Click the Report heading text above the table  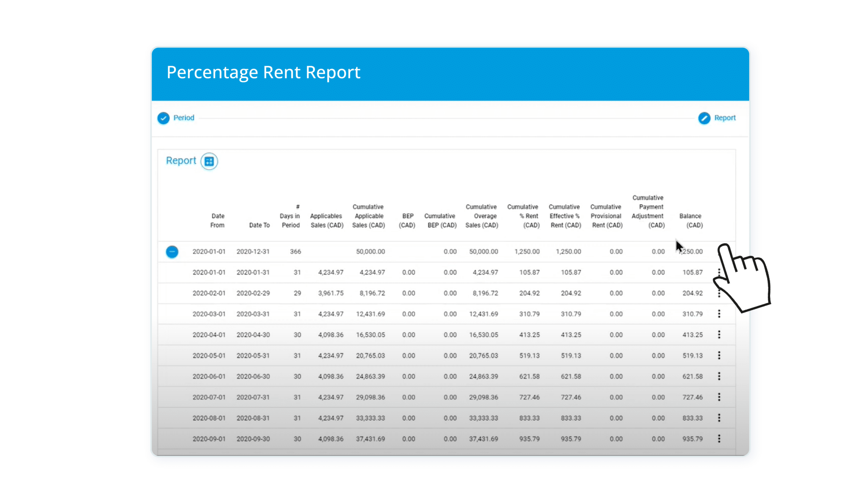tap(181, 161)
